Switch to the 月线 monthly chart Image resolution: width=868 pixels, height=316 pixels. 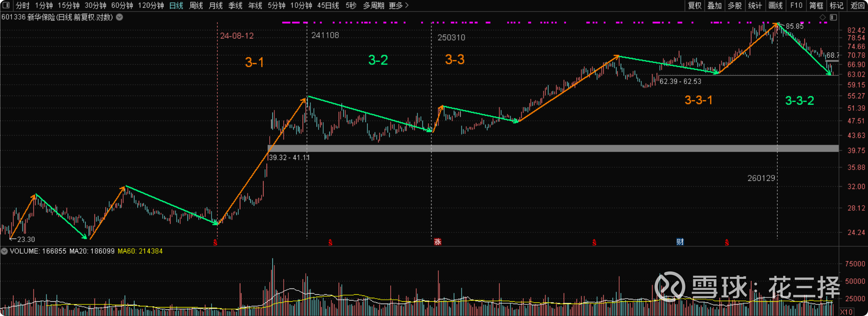pos(215,5)
